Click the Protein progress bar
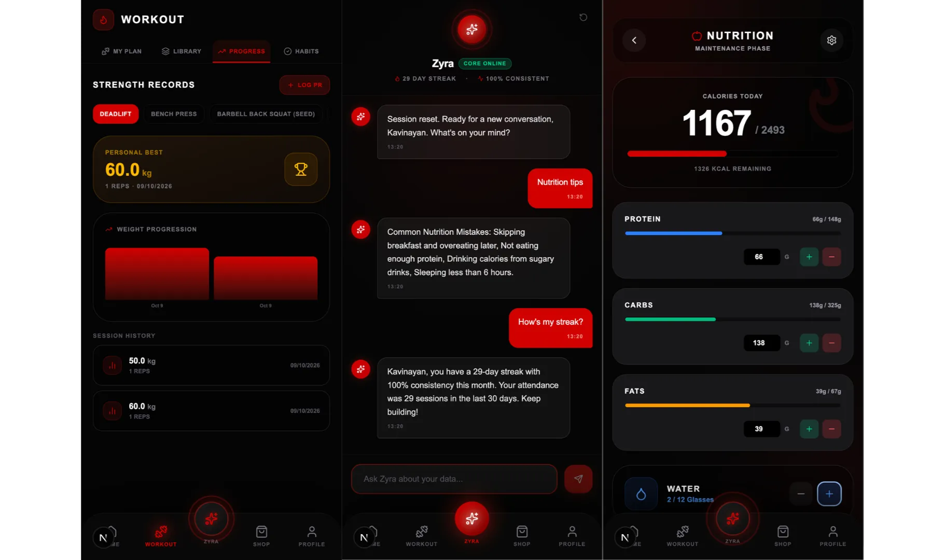Image resolution: width=945 pixels, height=560 pixels. click(x=732, y=233)
